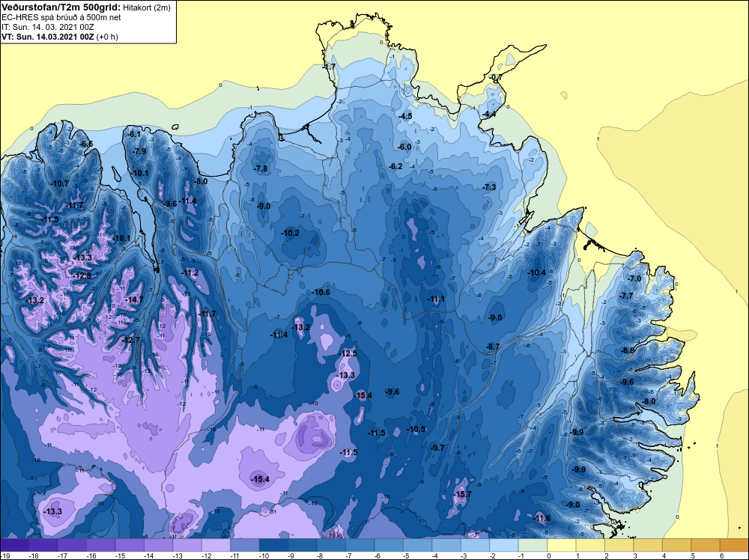The width and height of the screenshot is (749, 560).
Task: Click the dark blue legend swatch between -10 and -9
Action: point(273,546)
